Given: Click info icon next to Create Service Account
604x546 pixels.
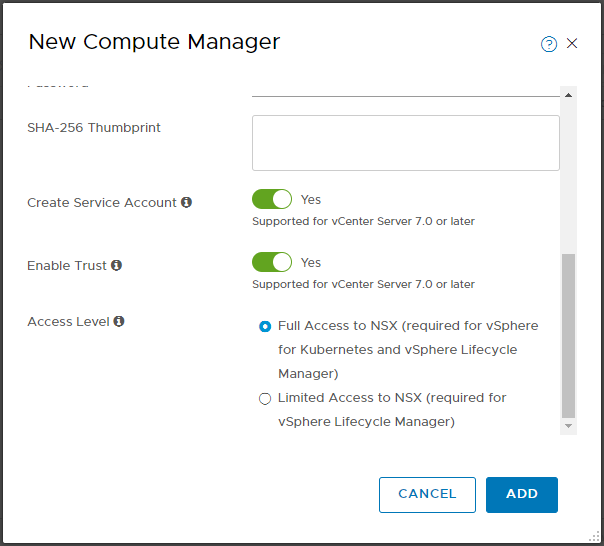Looking at the screenshot, I should pos(186,202).
